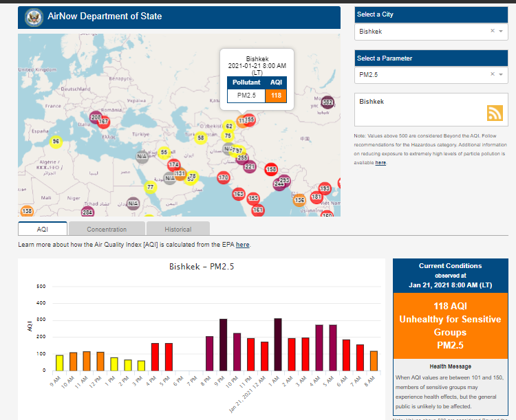Click the Department of State seal logo
Viewport: 516px width, 420px height.
pos(32,16)
